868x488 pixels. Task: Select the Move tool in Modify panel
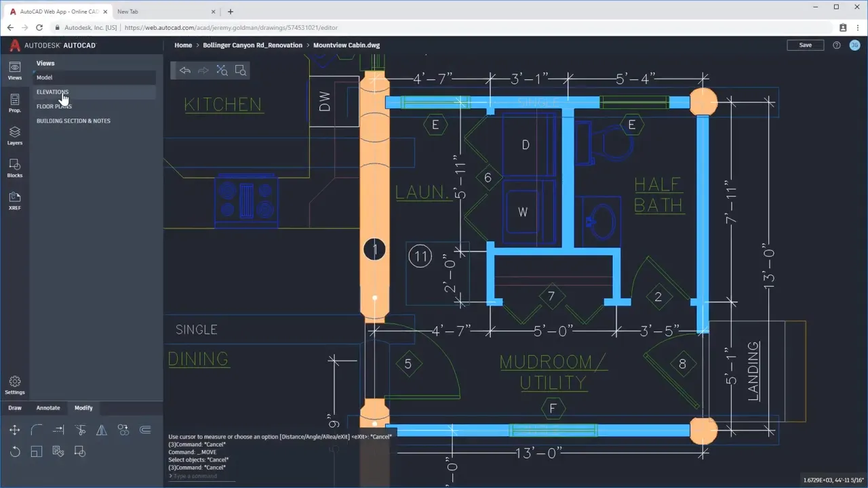pyautogui.click(x=14, y=430)
